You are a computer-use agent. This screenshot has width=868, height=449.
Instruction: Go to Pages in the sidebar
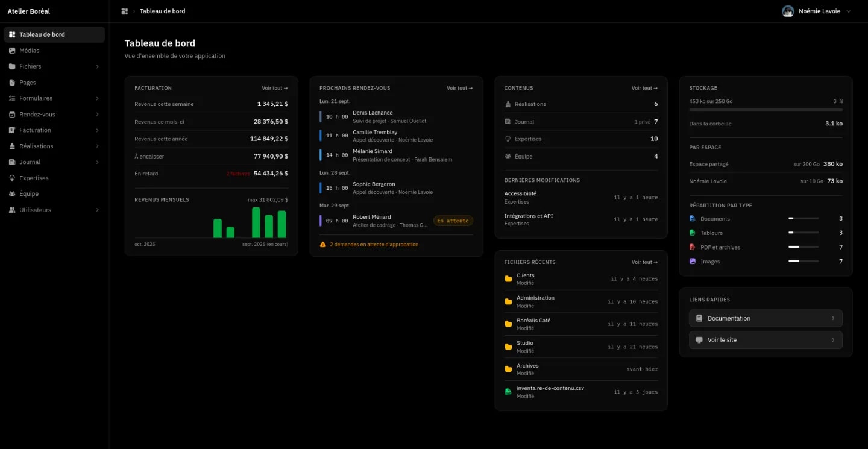click(54, 83)
